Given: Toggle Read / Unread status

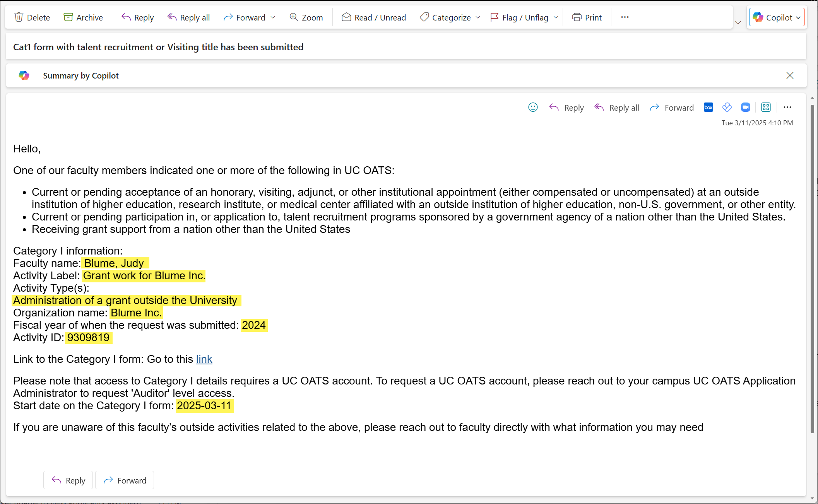Looking at the screenshot, I should (373, 17).
